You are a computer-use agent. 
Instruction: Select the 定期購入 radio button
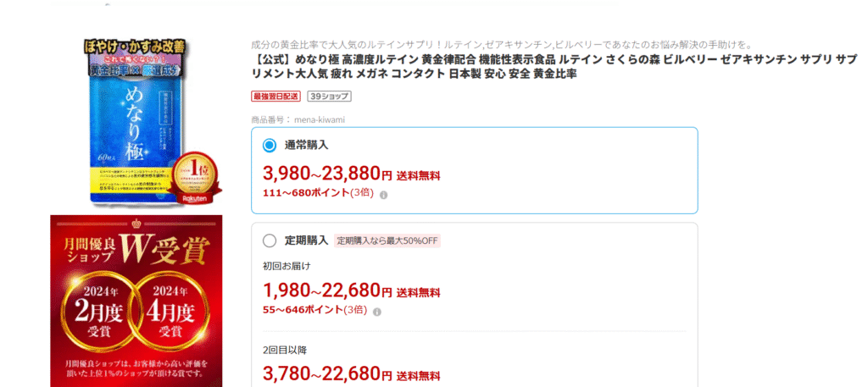coord(270,240)
